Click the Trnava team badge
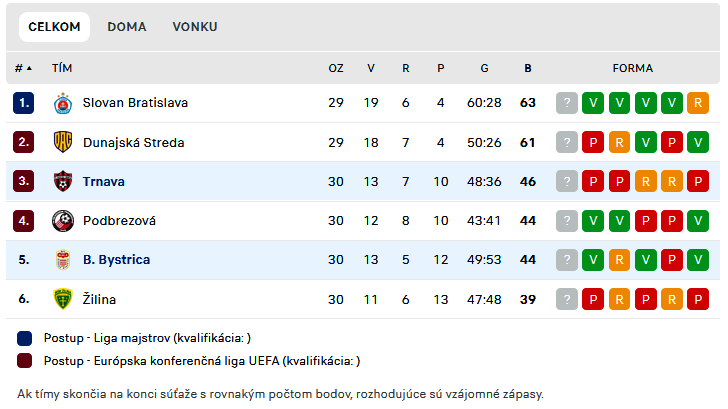 [x=63, y=181]
